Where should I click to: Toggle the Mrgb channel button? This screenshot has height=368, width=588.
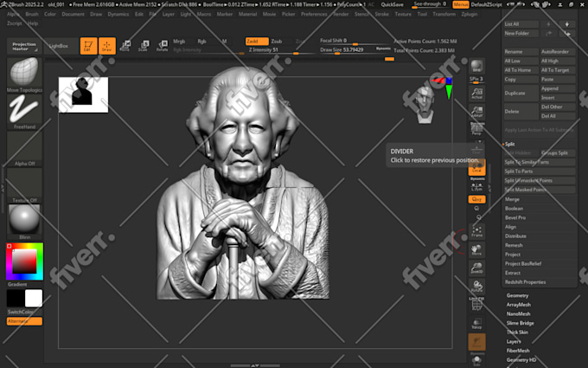click(180, 42)
